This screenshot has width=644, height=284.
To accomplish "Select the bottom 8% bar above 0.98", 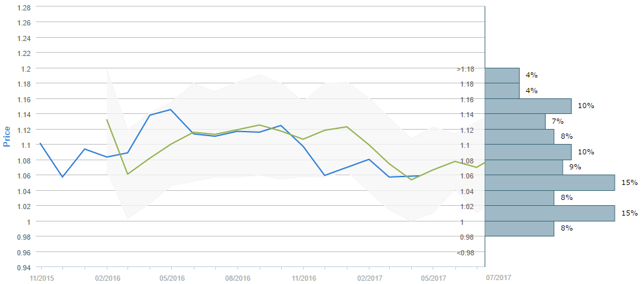I will (x=519, y=229).
